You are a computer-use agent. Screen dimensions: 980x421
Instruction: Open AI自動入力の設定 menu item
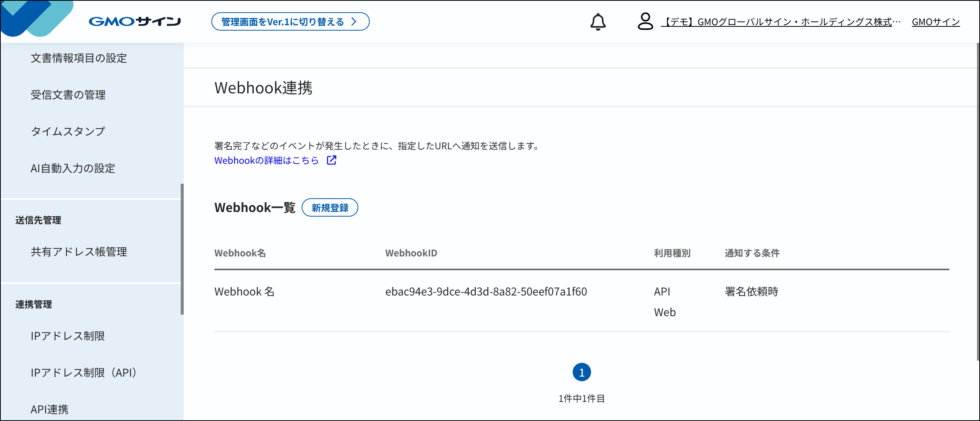(x=73, y=168)
